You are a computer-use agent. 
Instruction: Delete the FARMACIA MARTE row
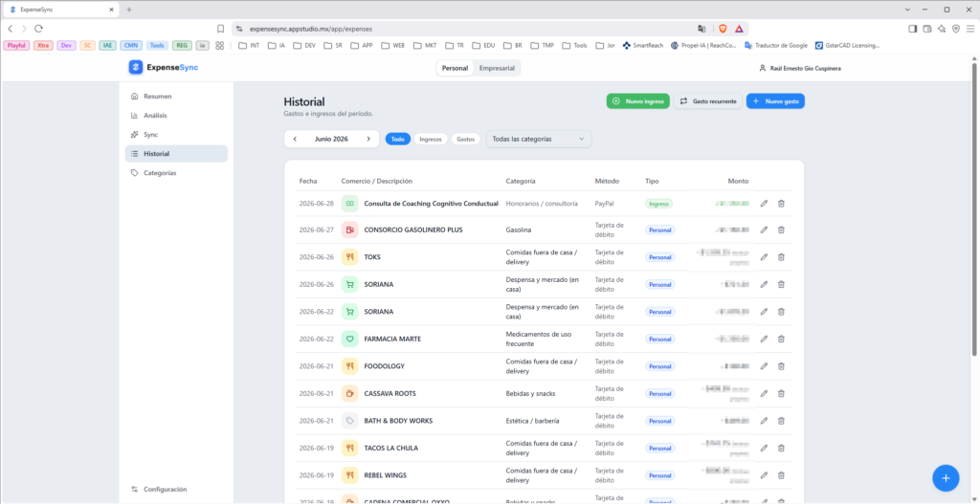781,339
